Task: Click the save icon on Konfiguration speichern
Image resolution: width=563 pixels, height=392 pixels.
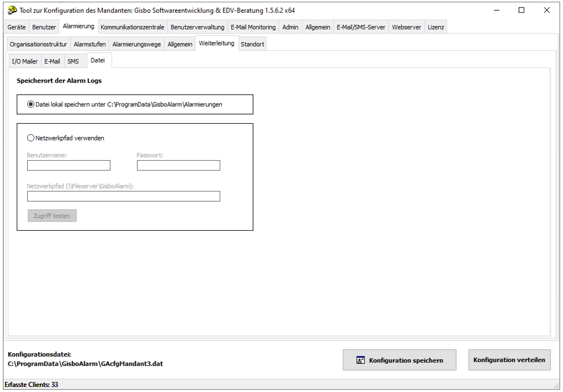Action: pyautogui.click(x=361, y=360)
